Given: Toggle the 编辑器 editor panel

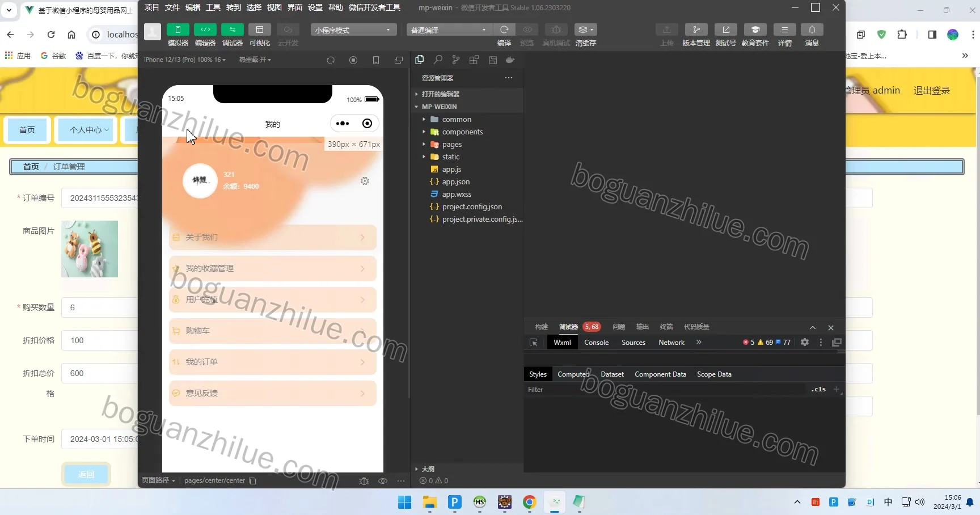Looking at the screenshot, I should click(x=205, y=29).
